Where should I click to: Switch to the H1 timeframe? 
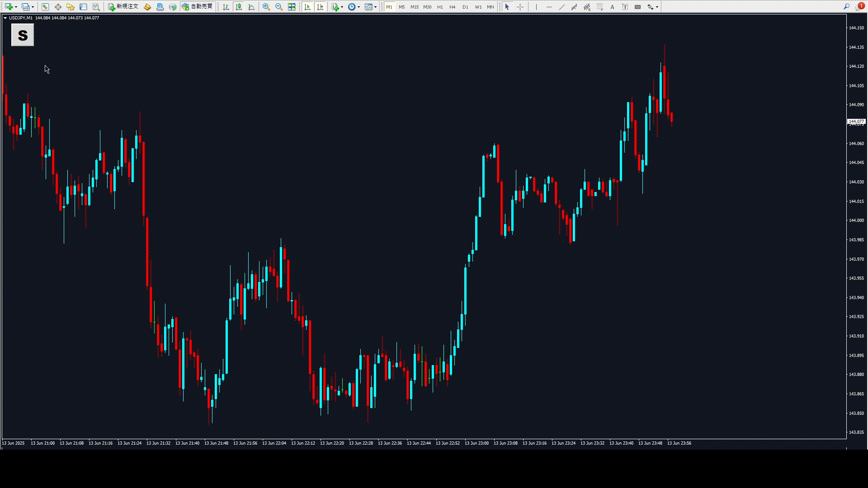coord(440,7)
